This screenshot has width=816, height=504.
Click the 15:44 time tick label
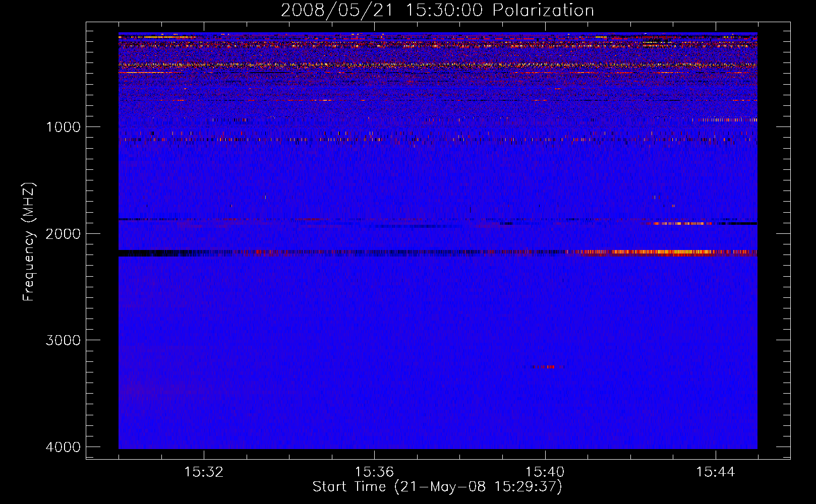pyautogui.click(x=716, y=472)
